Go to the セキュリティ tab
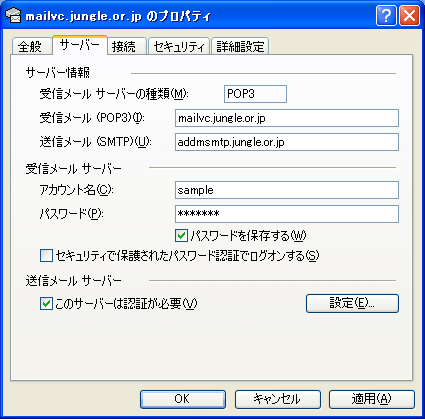Viewport: 425px width, 419px height. [x=179, y=46]
